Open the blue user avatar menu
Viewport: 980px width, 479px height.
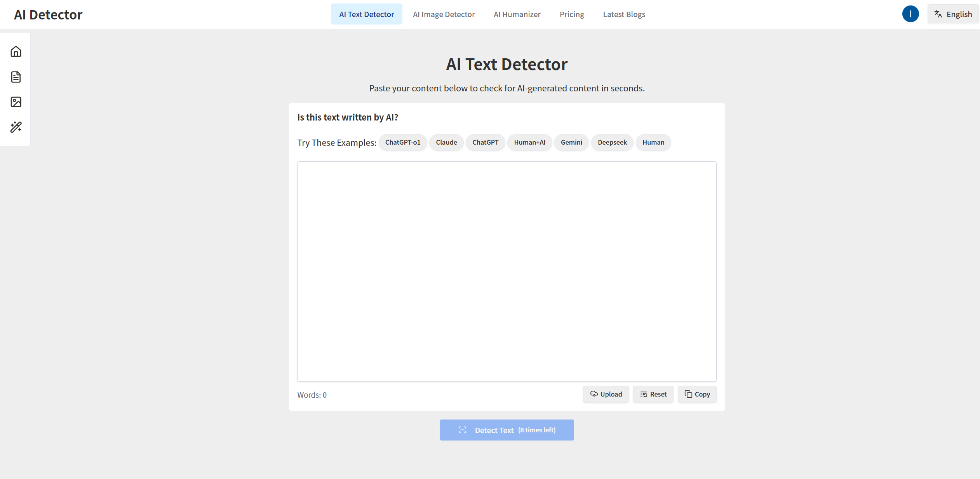910,14
